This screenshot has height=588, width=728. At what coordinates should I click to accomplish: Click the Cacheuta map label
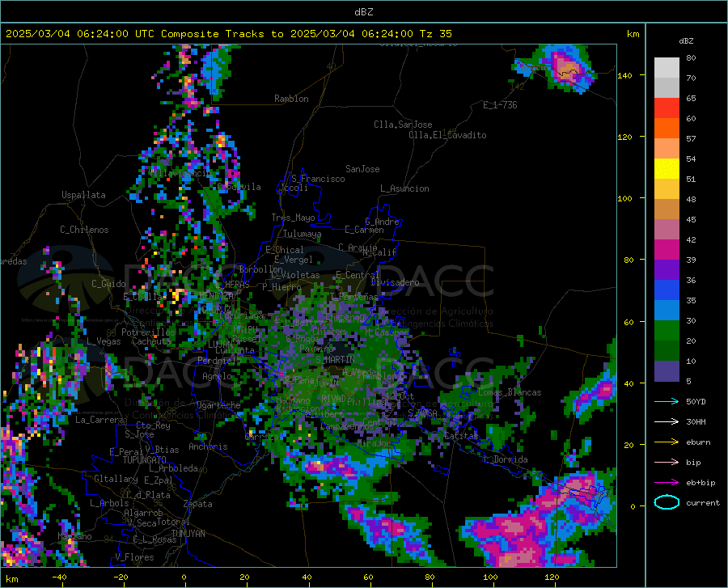[x=152, y=341]
